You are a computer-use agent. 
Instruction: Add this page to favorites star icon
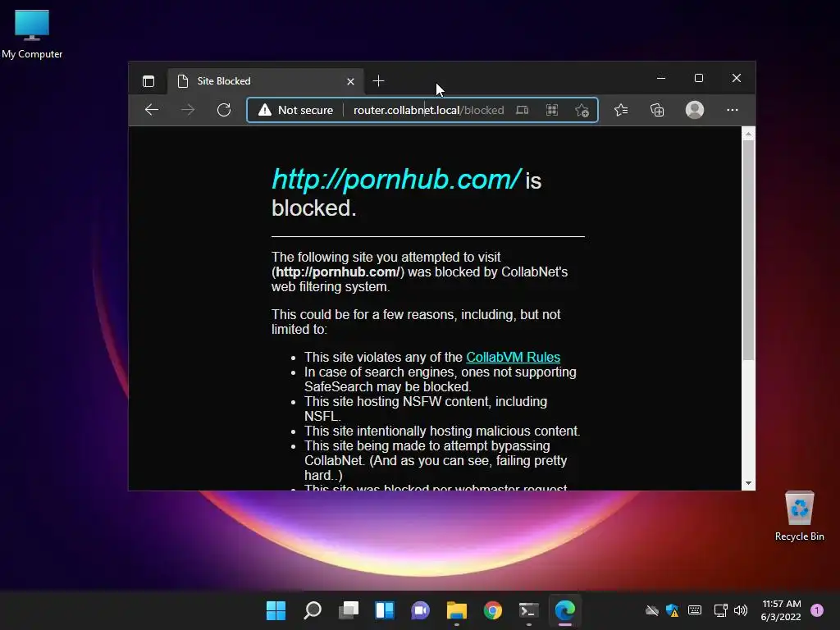click(x=582, y=110)
